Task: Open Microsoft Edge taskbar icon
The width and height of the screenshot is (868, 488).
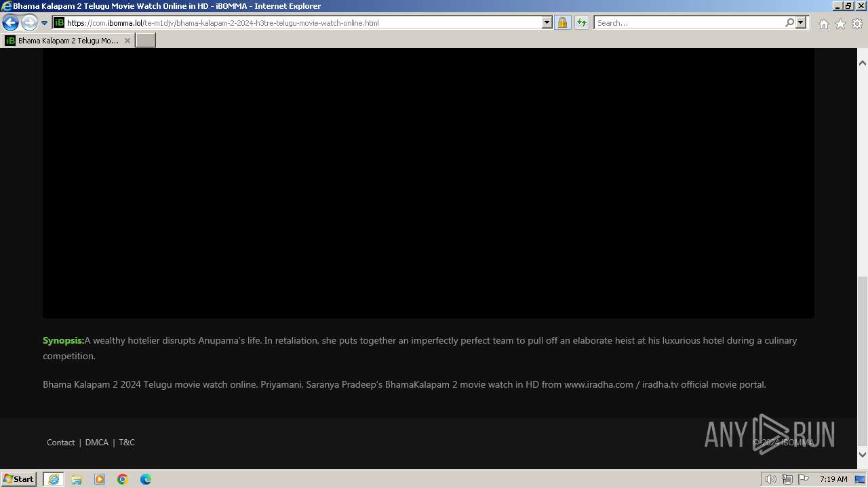Action: click(x=146, y=479)
